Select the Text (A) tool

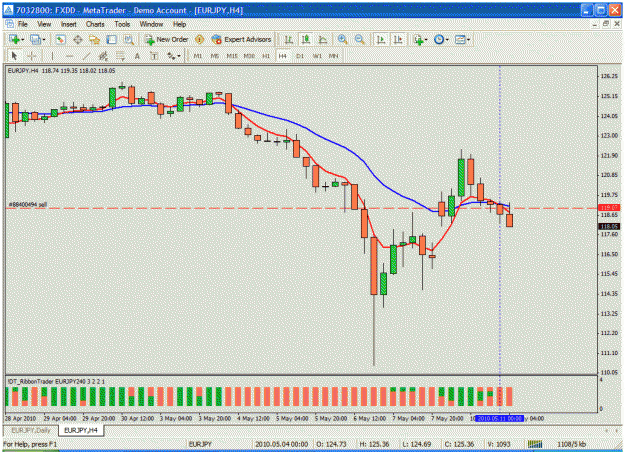pyautogui.click(x=137, y=56)
